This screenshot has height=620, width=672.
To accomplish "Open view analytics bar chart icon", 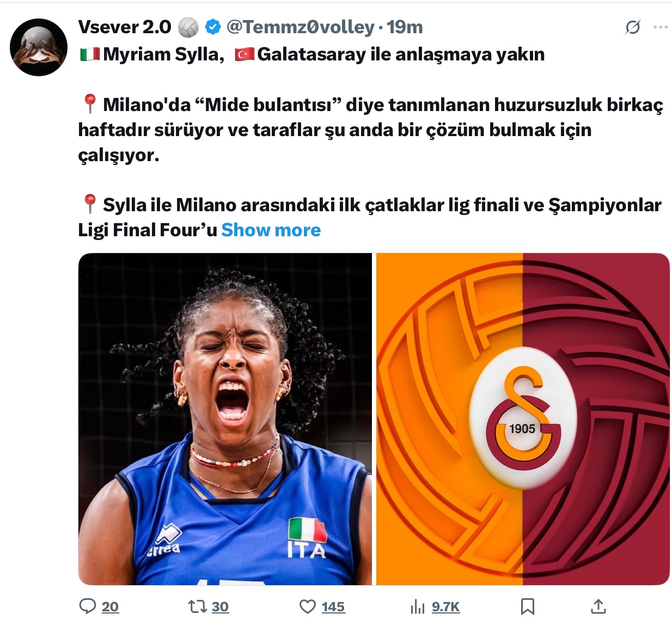I will 417,606.
